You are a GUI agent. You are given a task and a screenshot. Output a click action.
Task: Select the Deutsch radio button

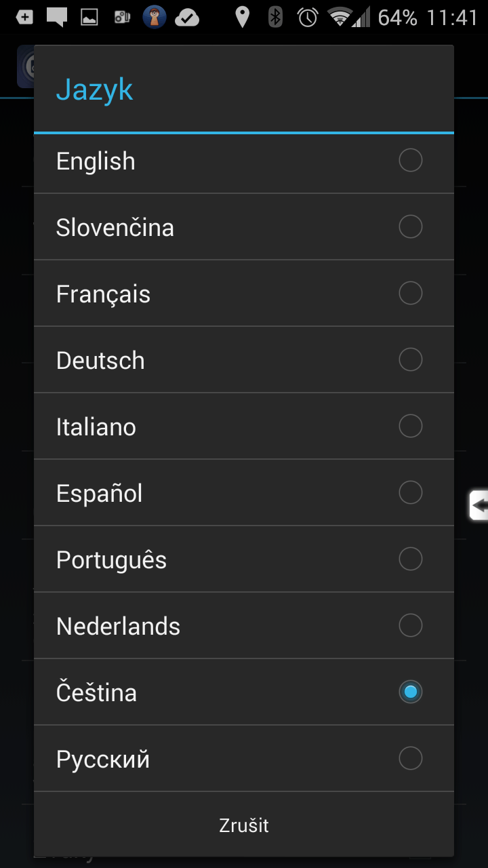410,359
